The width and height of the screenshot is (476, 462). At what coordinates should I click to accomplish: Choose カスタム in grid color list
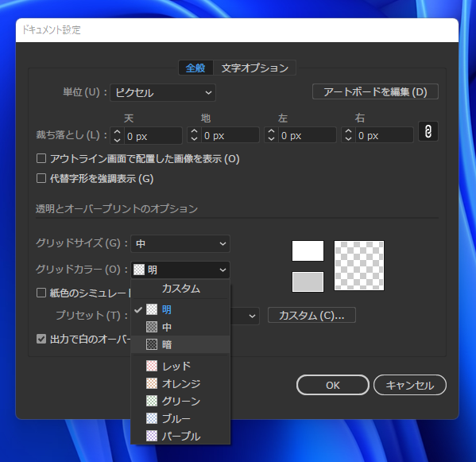(x=180, y=289)
